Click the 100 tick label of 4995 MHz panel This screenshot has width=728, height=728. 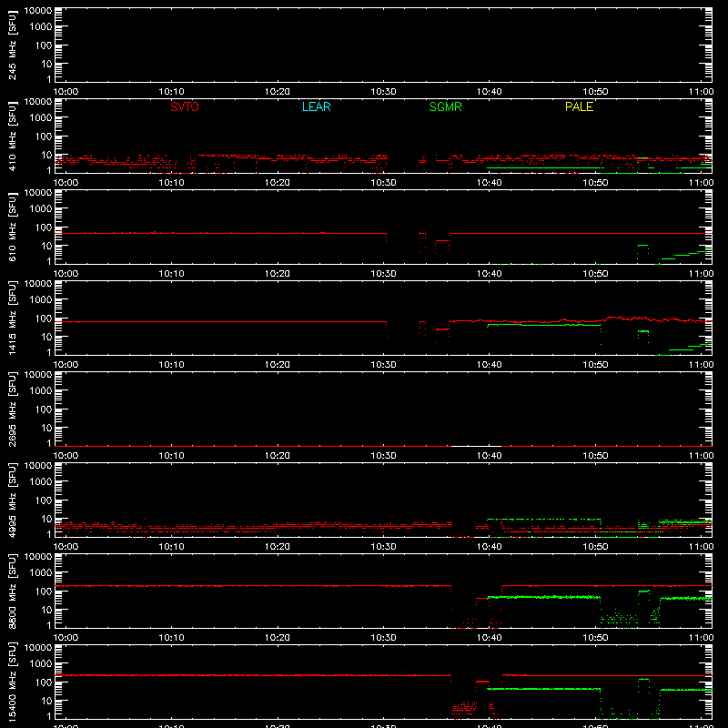[x=45, y=500]
